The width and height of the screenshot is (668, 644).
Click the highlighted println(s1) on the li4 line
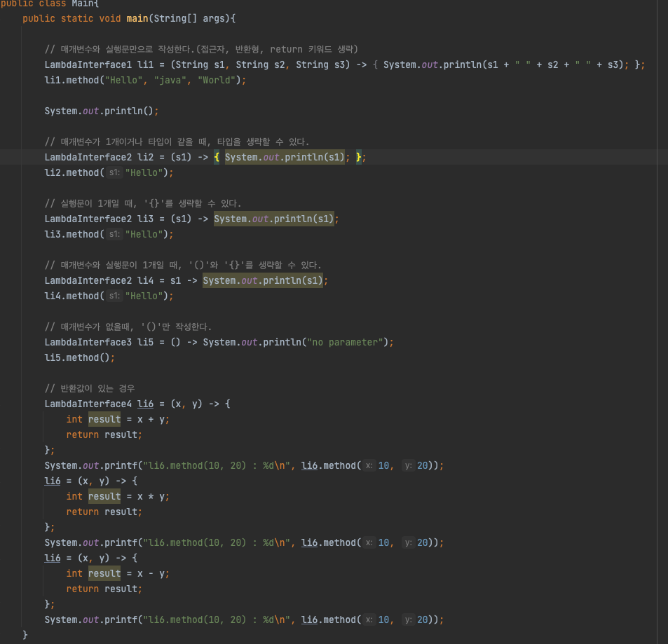click(262, 281)
